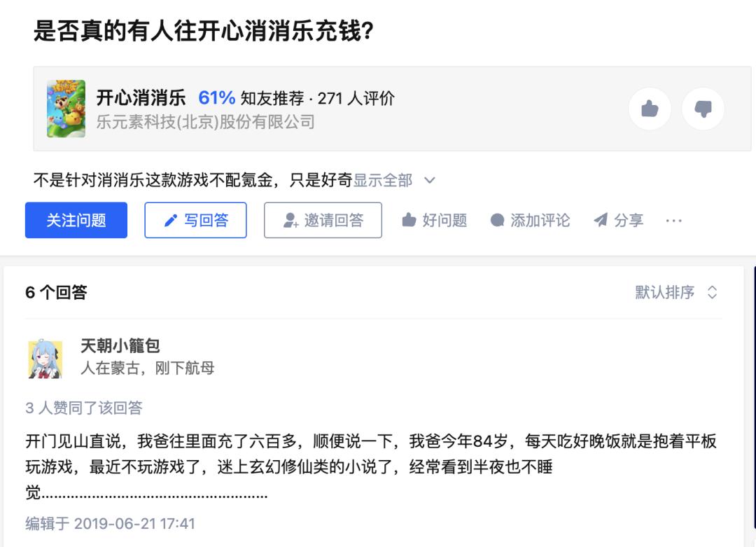The image size is (756, 547).
Task: Open the 默认排序 sort dropdown
Action: tap(676, 293)
